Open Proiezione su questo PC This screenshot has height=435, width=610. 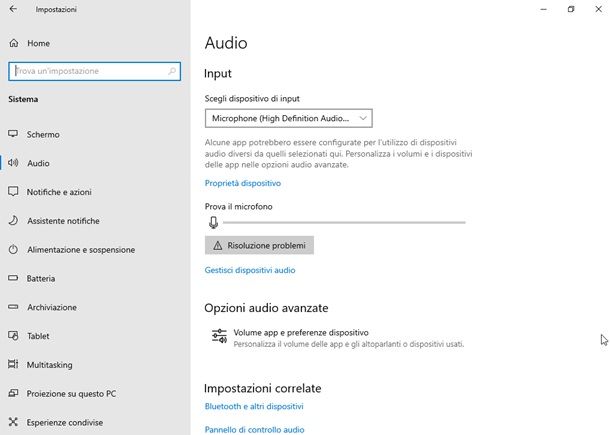(95, 393)
